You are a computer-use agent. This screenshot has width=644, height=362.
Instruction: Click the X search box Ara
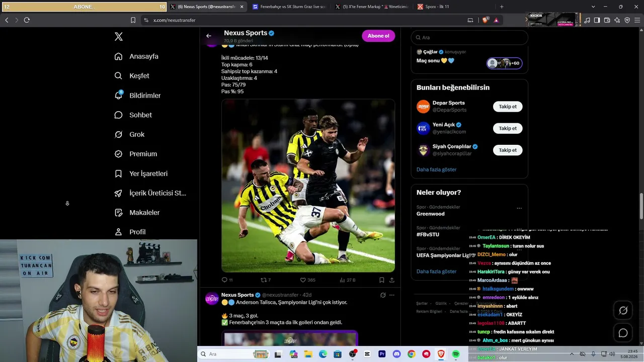pyautogui.click(x=469, y=37)
